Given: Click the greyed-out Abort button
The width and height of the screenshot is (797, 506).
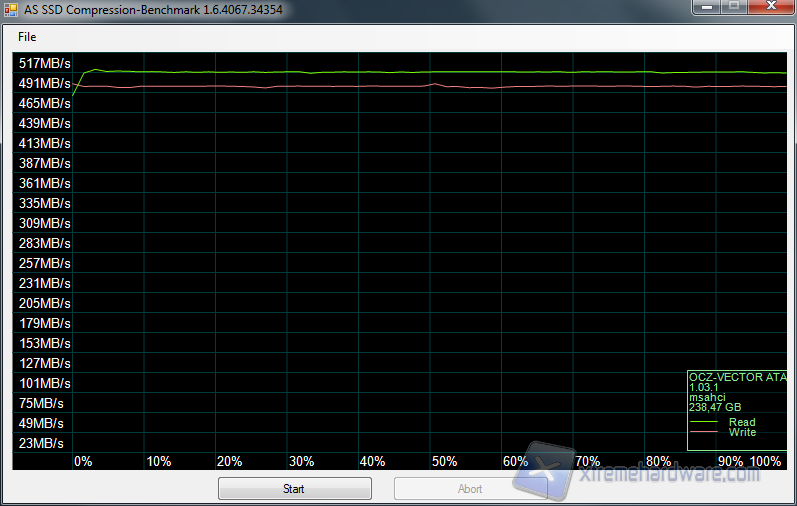Looking at the screenshot, I should pos(470,489).
